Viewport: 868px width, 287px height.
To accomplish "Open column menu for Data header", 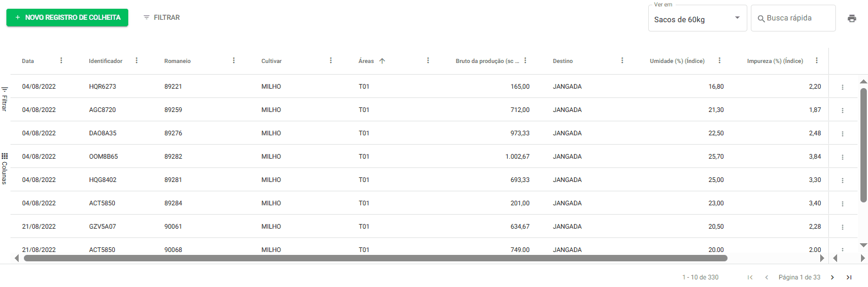I will (x=61, y=61).
